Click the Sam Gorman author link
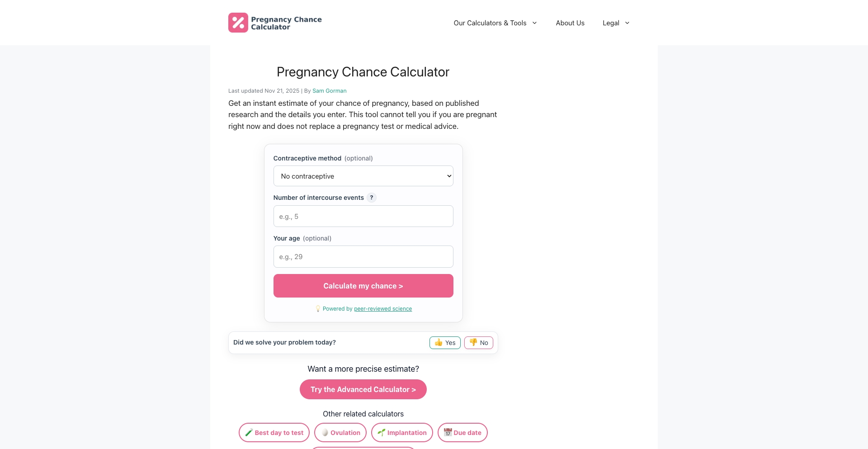868x449 pixels. 329,90
